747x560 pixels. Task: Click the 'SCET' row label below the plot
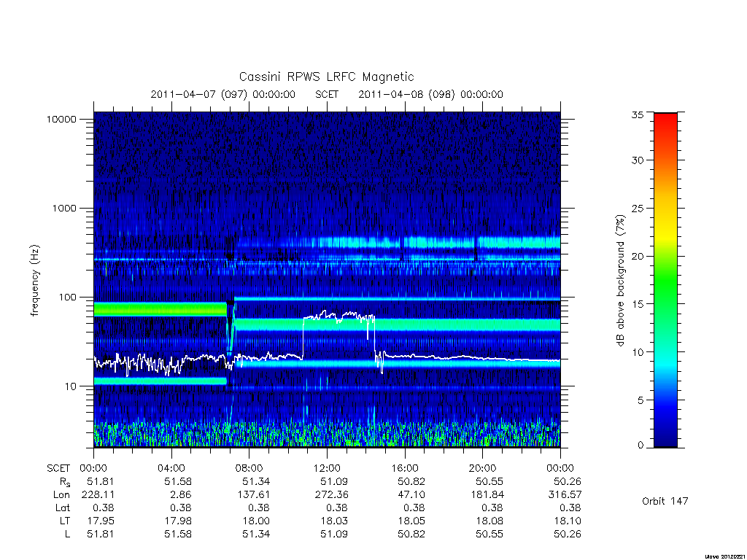tap(58, 468)
